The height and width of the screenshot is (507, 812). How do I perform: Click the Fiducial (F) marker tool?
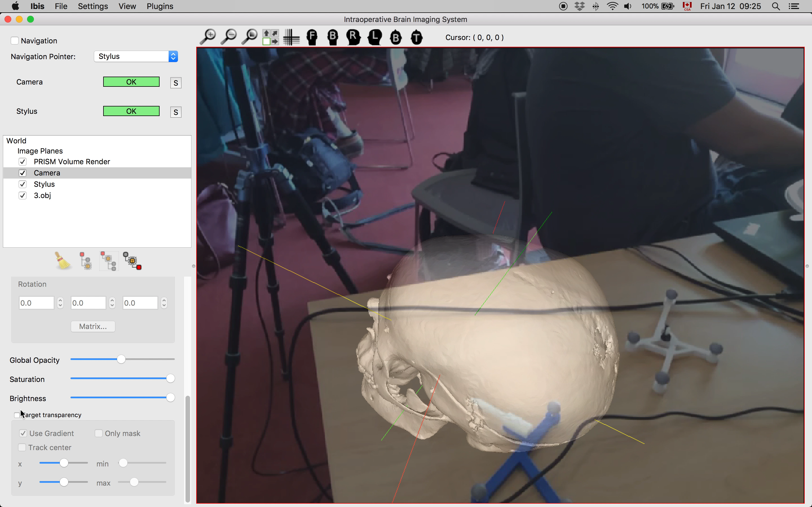click(312, 37)
